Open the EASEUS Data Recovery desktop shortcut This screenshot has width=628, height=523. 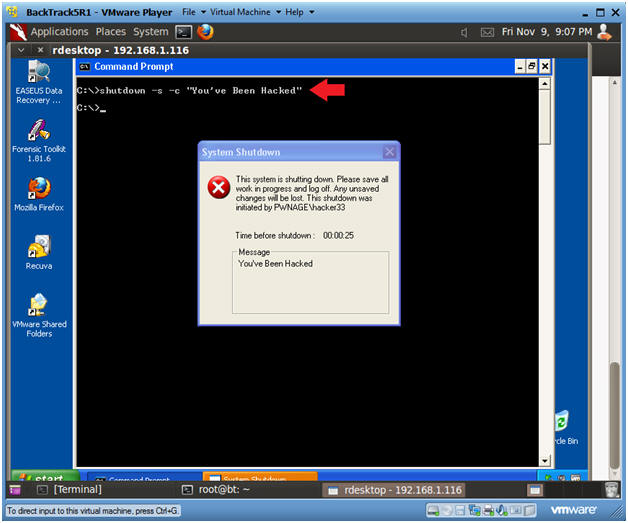[39, 82]
